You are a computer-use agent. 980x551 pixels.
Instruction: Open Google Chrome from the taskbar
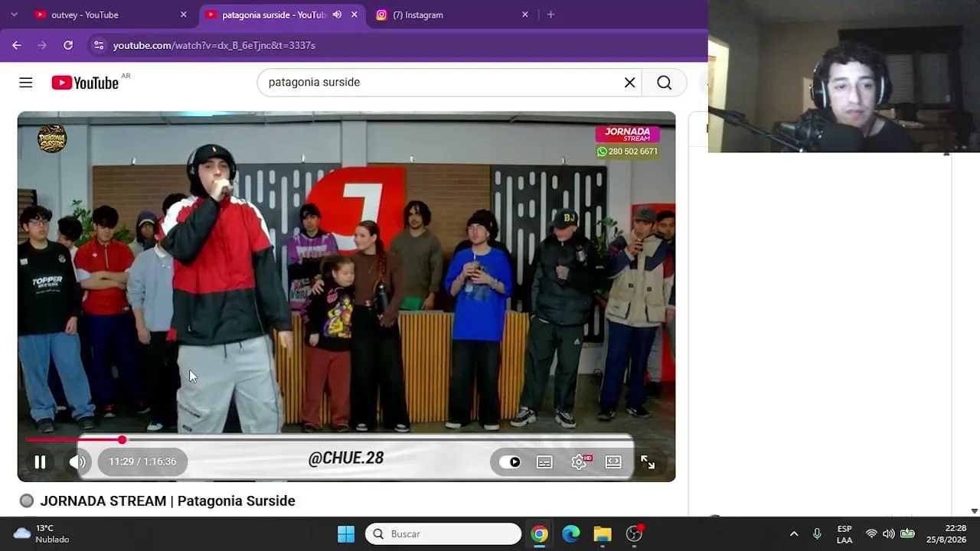[540, 534]
